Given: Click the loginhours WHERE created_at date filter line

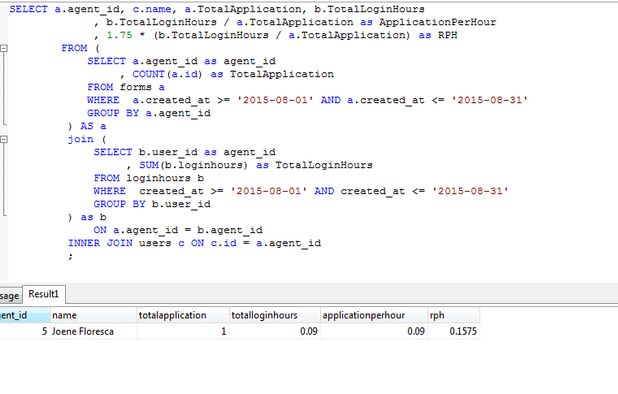Looking at the screenshot, I should click(301, 191).
